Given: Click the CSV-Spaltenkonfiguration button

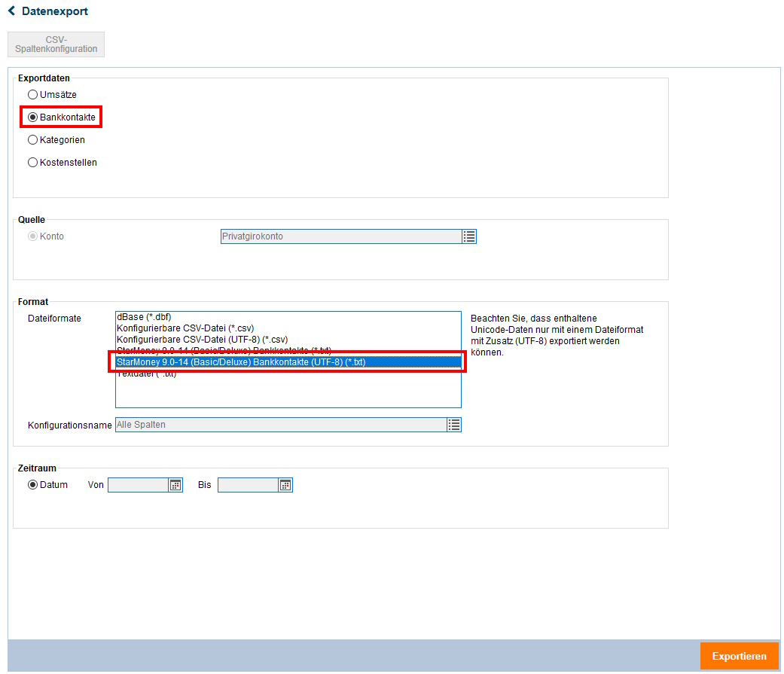Looking at the screenshot, I should tap(56, 44).
